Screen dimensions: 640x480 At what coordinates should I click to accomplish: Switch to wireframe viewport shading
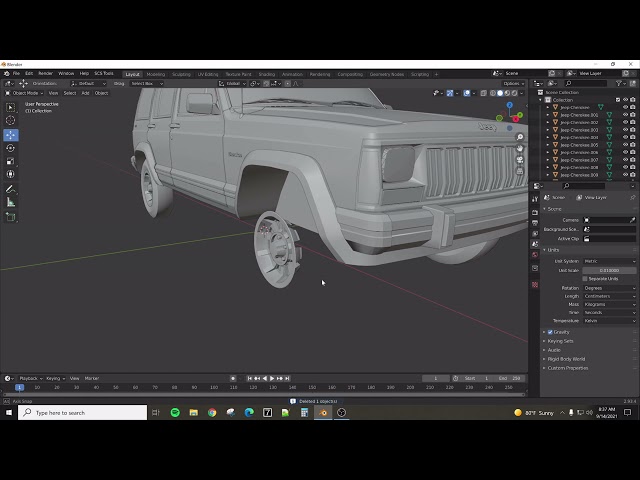493,93
